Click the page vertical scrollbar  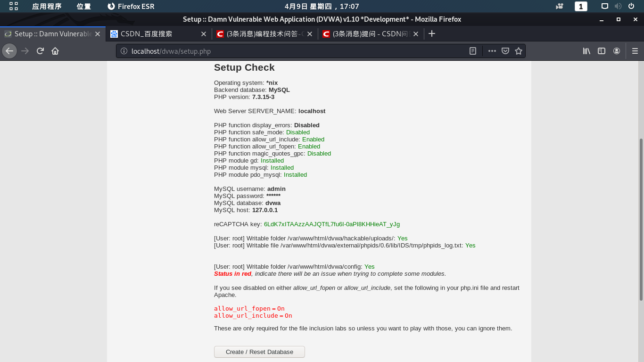point(641,219)
